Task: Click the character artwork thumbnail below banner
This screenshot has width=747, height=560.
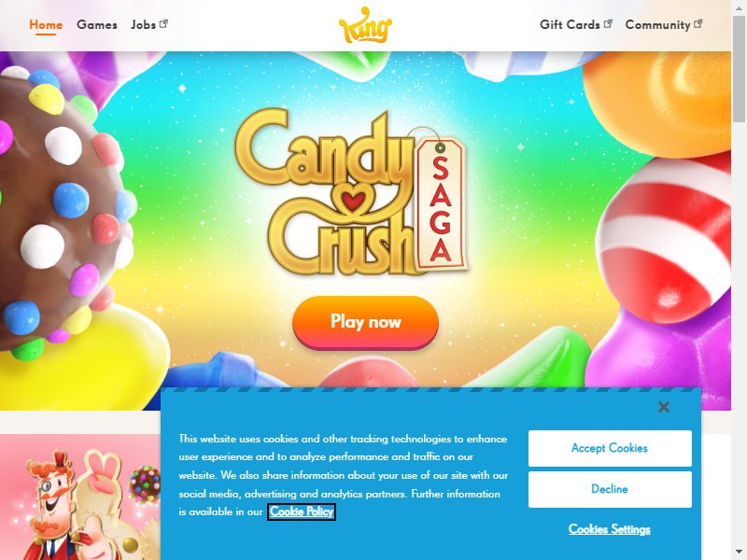Action: point(80,497)
